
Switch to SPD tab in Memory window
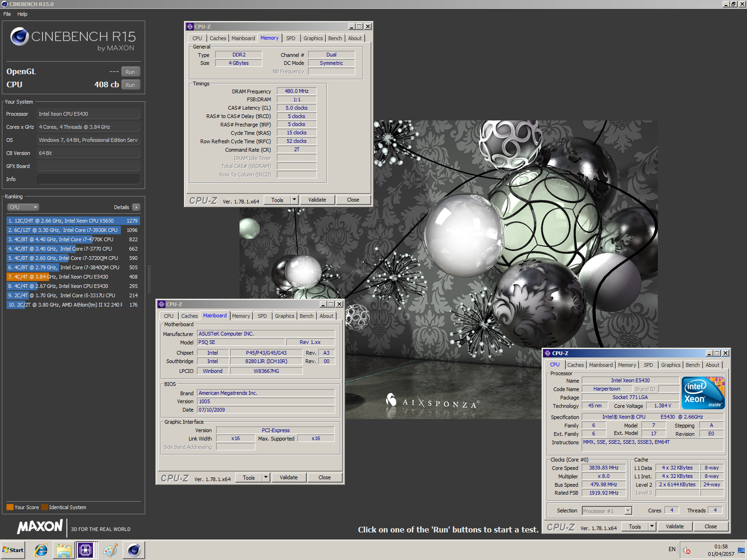coord(291,38)
